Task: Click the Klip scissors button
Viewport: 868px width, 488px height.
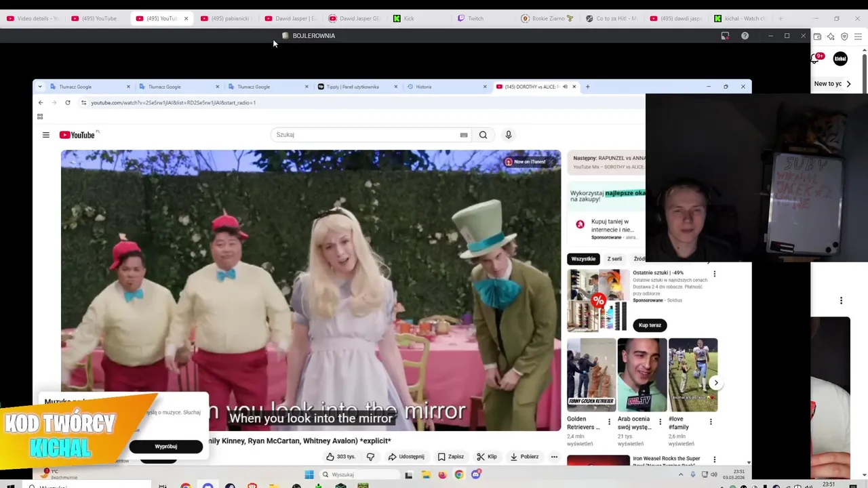Action: [x=487, y=457]
